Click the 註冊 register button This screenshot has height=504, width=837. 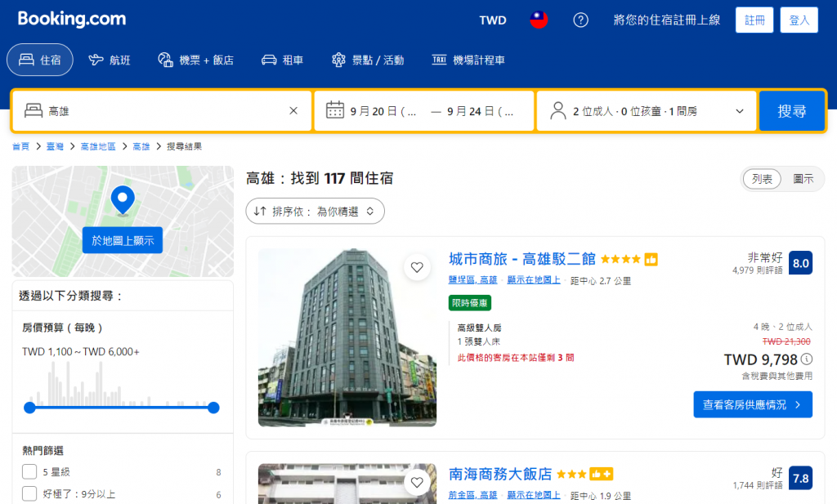tap(754, 20)
